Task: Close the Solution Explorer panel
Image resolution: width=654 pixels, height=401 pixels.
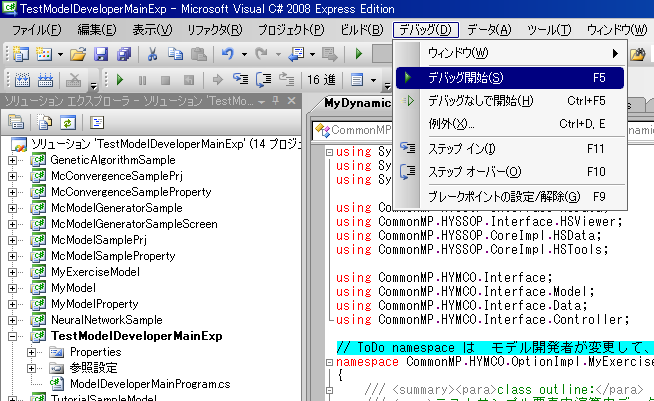Action: (292, 101)
